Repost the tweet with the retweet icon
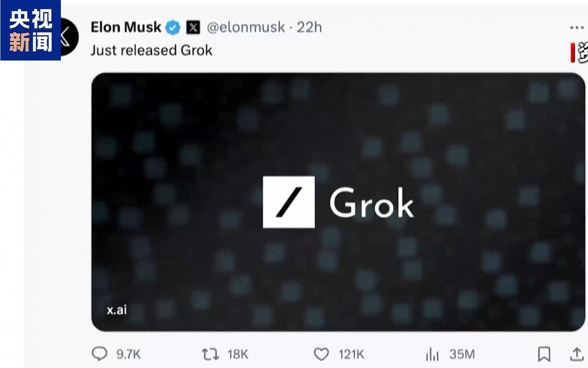Screen dimensions: 588x368 point(210,354)
